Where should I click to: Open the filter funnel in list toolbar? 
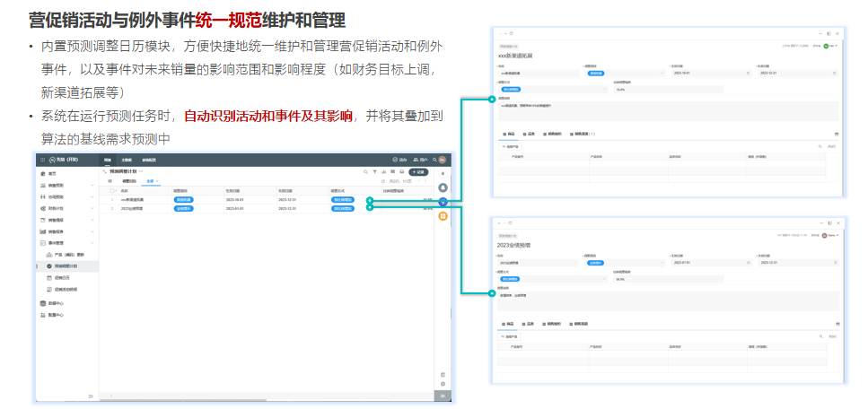375,172
